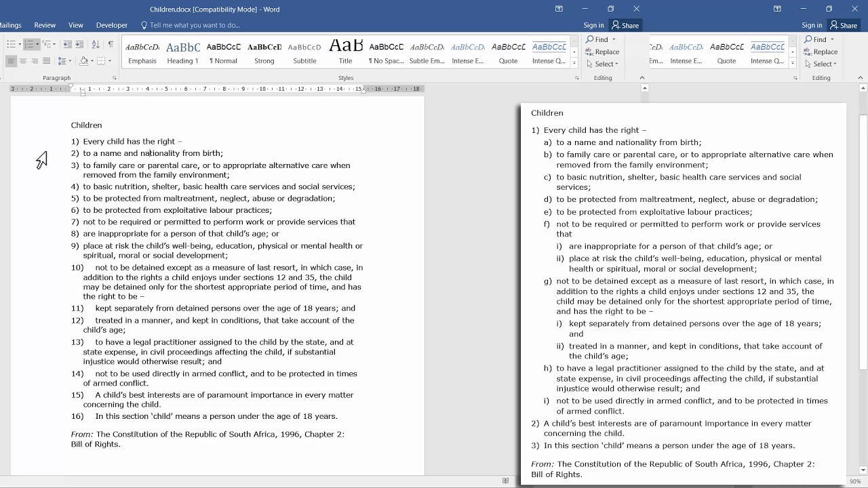Open the Bullets dropdown arrow

coord(18,44)
